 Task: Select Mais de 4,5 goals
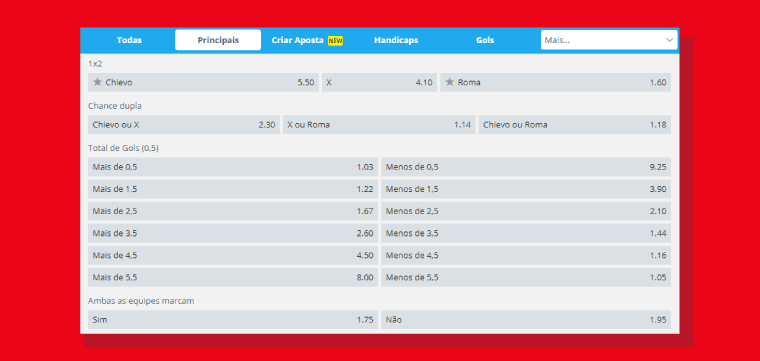click(x=233, y=255)
